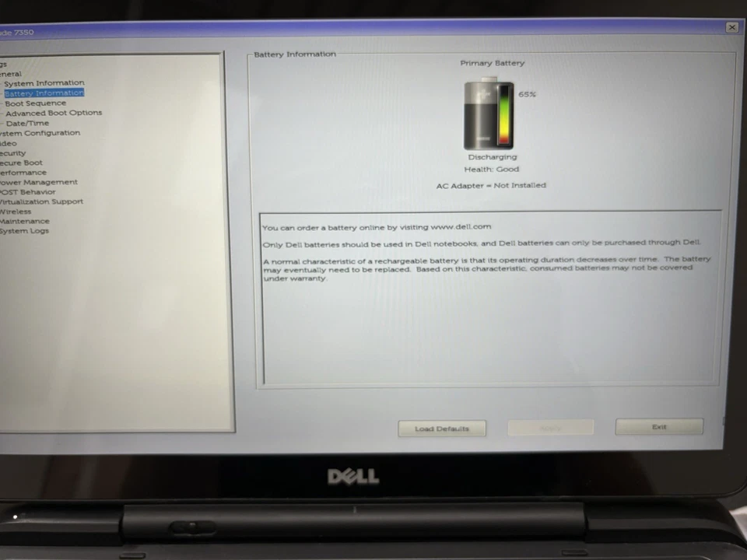Screen dimensions: 747x560
Task: Click the battery charge level gauge
Action: (503, 115)
